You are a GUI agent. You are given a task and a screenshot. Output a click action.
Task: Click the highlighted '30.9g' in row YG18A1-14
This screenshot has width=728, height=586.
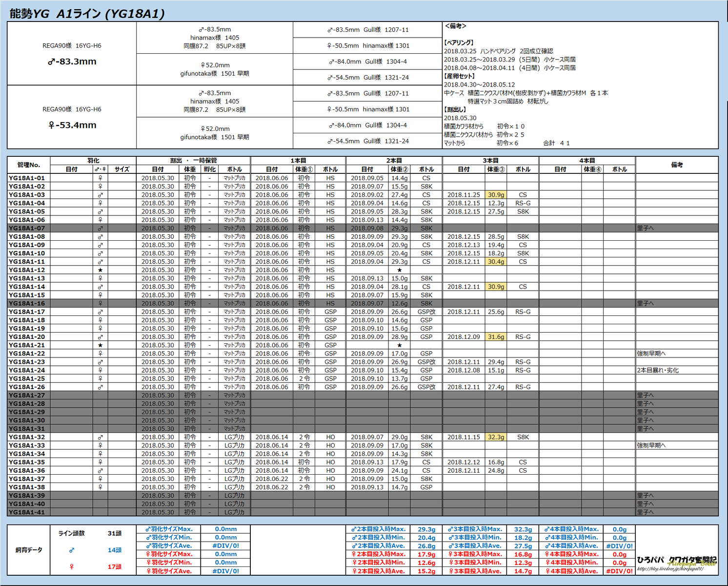496,287
